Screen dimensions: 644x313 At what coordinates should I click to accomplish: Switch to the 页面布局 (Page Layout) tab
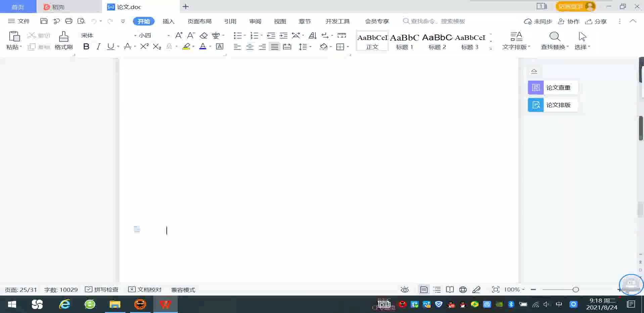(x=199, y=21)
